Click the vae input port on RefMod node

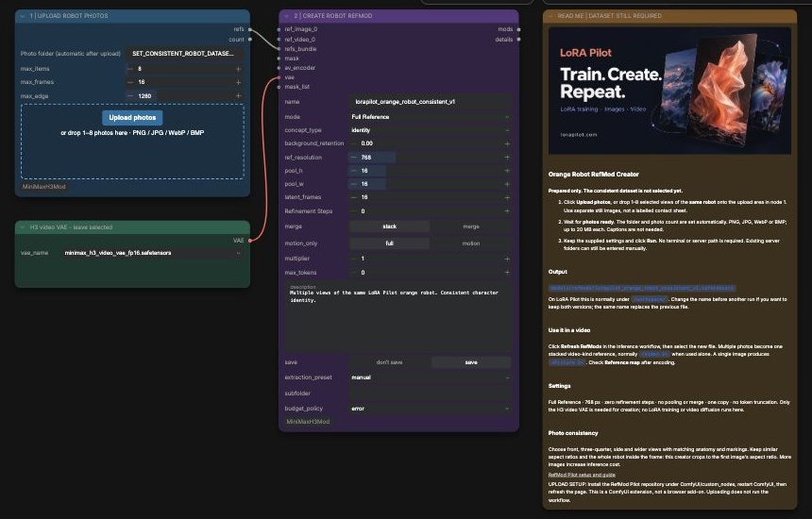click(x=279, y=77)
